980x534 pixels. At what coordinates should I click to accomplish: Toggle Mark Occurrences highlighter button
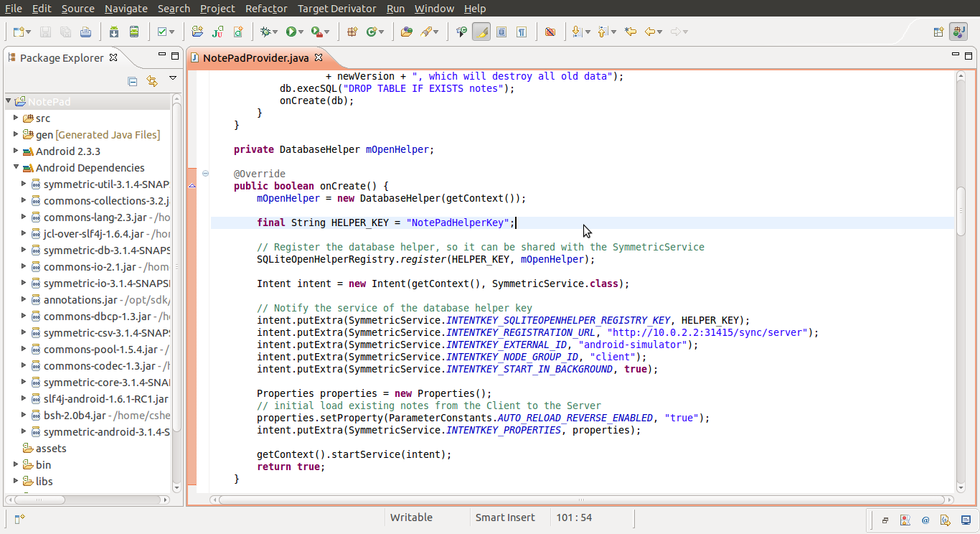(x=481, y=32)
